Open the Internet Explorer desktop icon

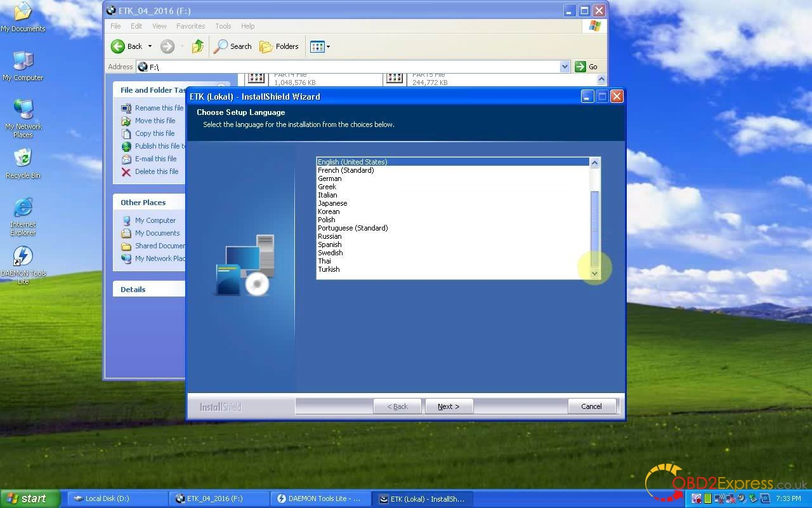(x=23, y=209)
